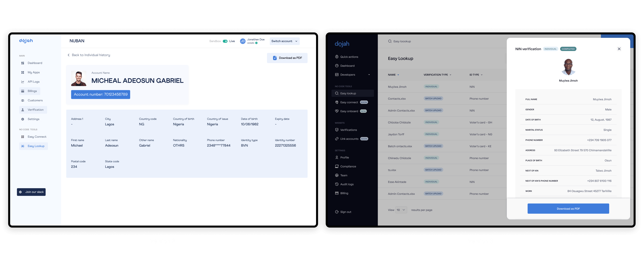
Task: Click the Join our slack button
Action: click(31, 192)
